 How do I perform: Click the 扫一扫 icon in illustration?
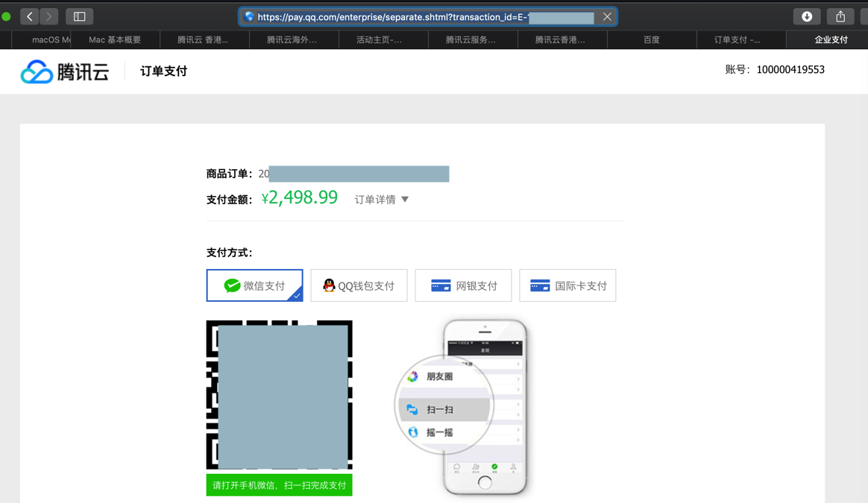point(412,410)
